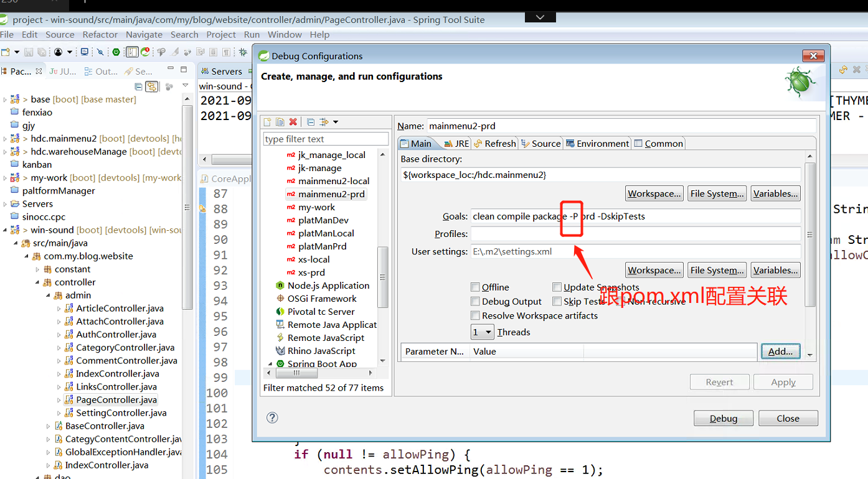Toggle the Update Snapshots checkbox
The height and width of the screenshot is (479, 868).
tap(557, 287)
